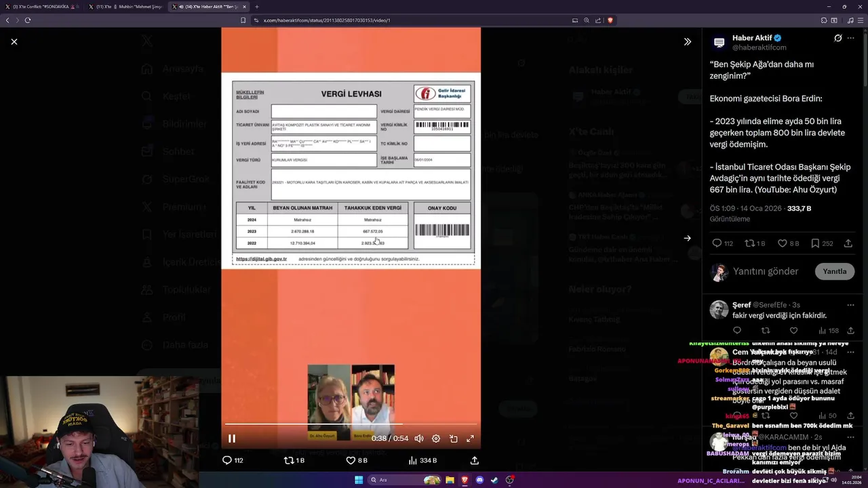Viewport: 868px width, 488px height.
Task: Open a new browser tab
Action: [x=257, y=7]
